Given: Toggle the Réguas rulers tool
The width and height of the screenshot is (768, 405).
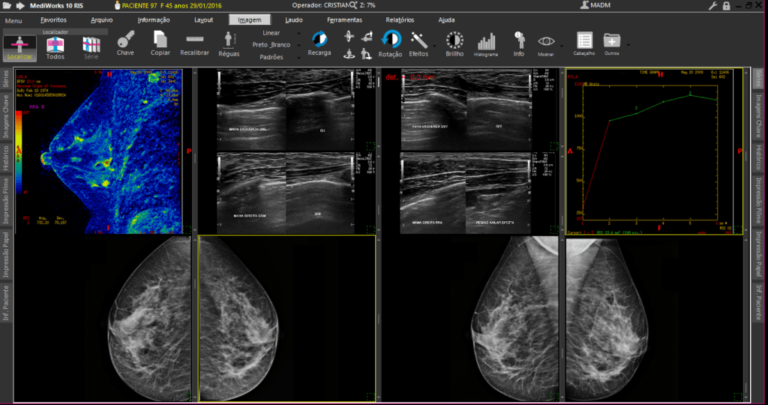Looking at the screenshot, I should (229, 44).
